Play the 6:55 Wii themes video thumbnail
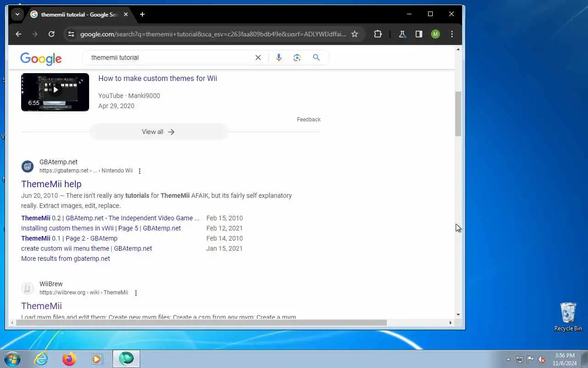 coord(55,92)
